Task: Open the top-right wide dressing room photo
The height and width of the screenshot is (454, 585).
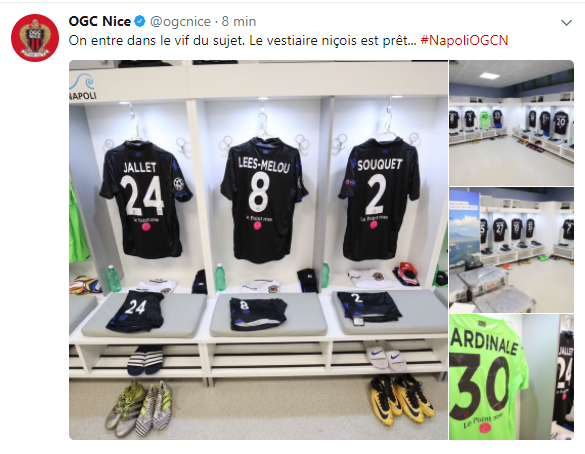Action: (x=511, y=123)
